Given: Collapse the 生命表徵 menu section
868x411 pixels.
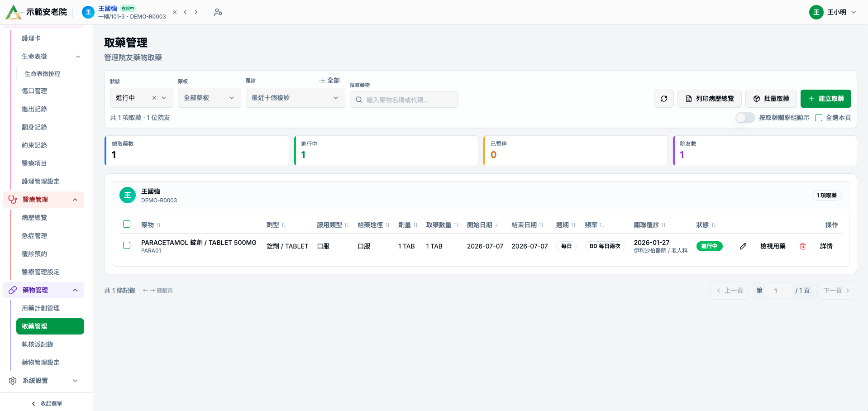Looking at the screenshot, I should coord(78,57).
